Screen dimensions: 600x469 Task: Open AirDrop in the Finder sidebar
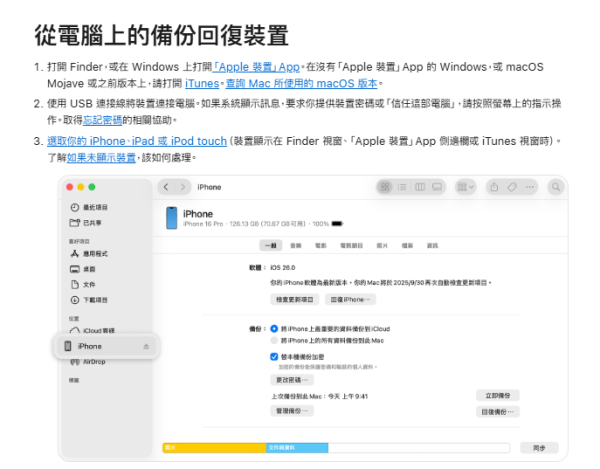tap(88, 362)
